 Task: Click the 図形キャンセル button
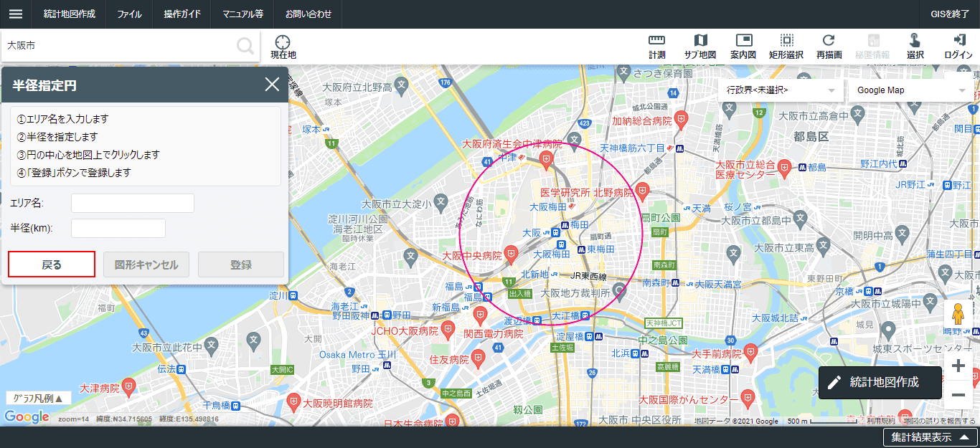(x=146, y=264)
